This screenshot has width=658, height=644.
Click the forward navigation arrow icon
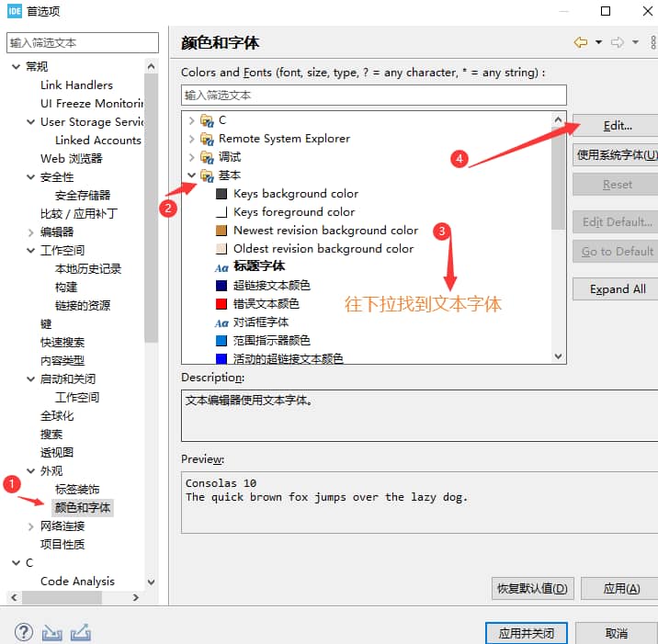click(x=618, y=42)
